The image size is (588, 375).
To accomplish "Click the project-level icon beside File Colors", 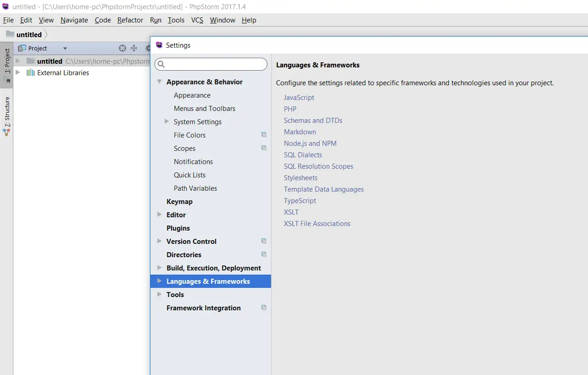I will point(264,135).
